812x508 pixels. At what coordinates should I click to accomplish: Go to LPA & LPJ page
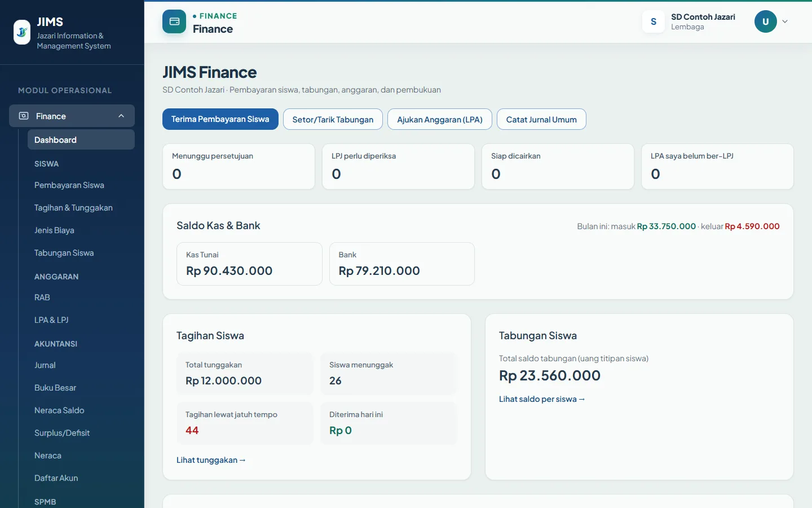(81, 320)
